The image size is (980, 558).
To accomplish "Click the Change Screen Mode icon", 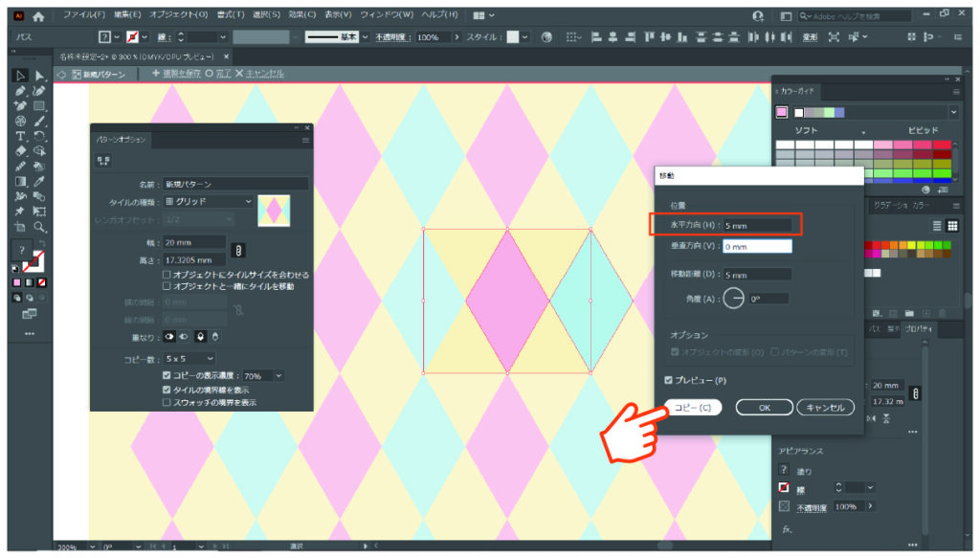I will pyautogui.click(x=30, y=314).
